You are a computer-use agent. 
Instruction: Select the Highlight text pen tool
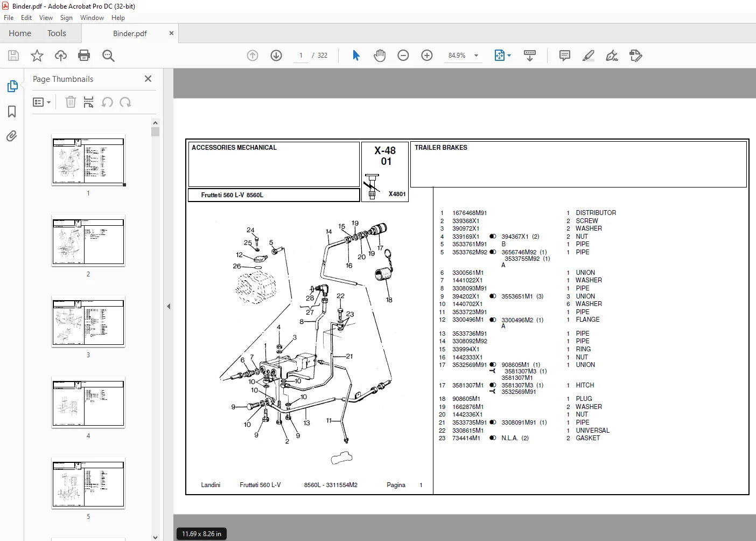pos(589,56)
